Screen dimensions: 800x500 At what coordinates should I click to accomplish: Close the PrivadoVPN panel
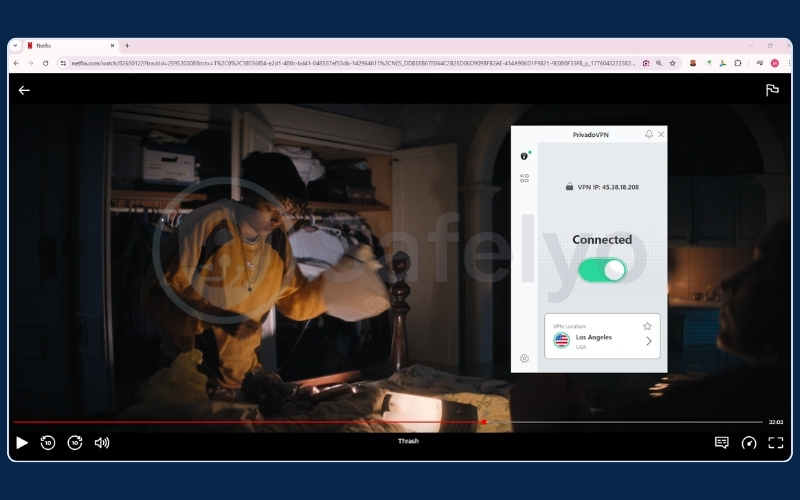(x=661, y=134)
